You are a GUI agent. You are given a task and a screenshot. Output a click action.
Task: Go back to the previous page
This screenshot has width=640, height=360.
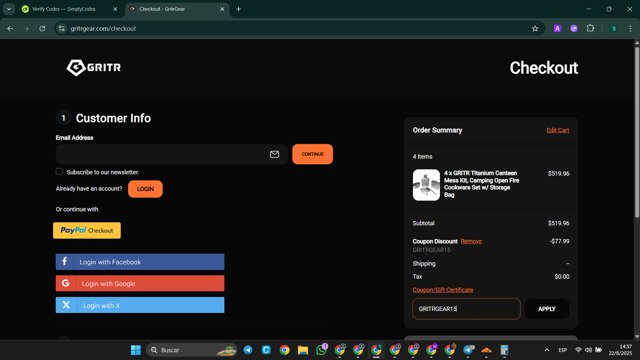click(x=10, y=29)
